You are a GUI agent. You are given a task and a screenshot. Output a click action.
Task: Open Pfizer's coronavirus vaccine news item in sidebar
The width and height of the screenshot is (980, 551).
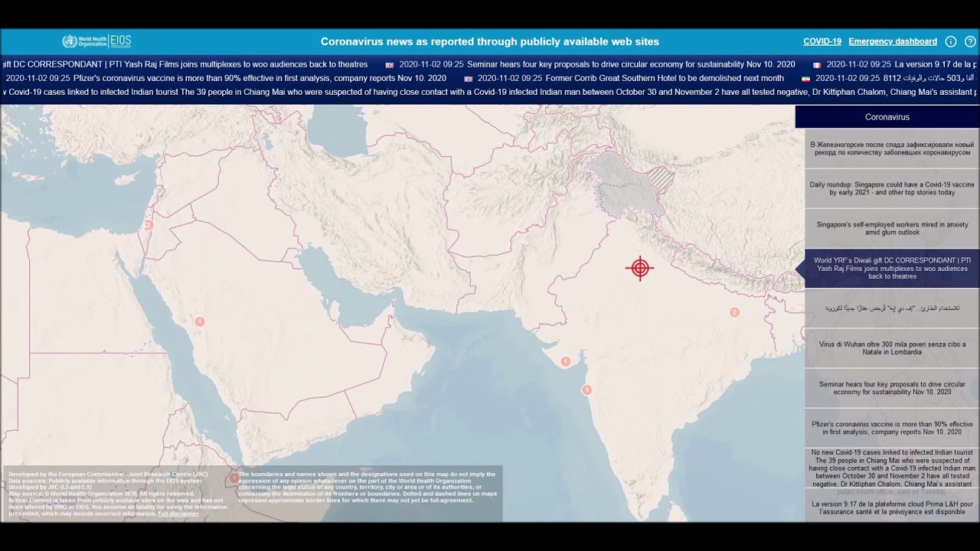[x=892, y=428]
